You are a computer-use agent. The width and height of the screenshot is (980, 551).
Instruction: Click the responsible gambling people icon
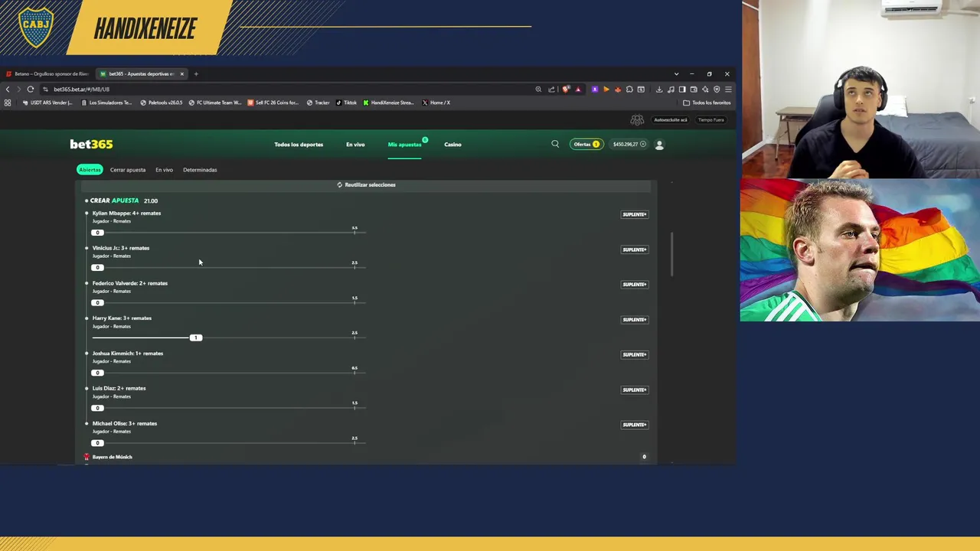coord(637,120)
